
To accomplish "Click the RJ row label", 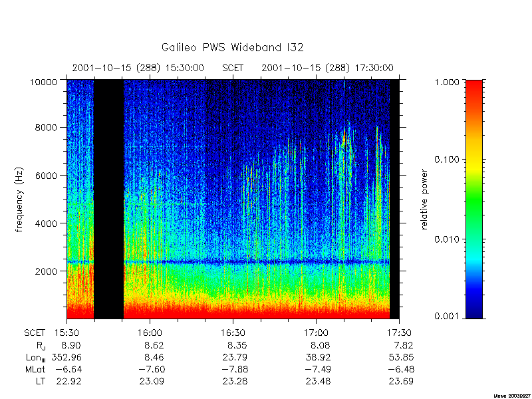I will (x=41, y=346).
